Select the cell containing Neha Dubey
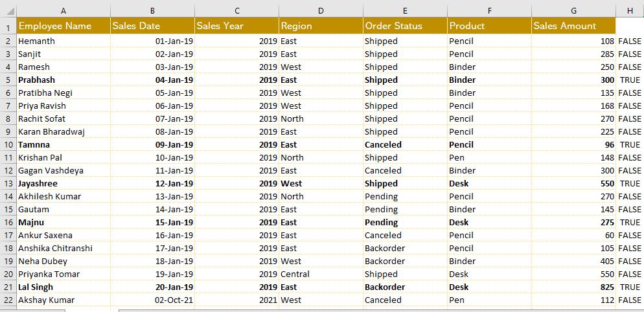Screen dimensions: 644x312 (x=63, y=261)
